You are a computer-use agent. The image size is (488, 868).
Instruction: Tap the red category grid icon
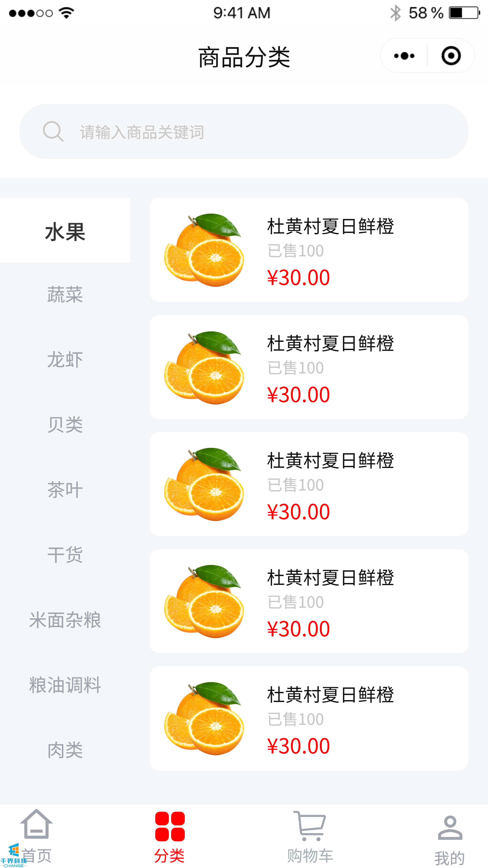[170, 826]
